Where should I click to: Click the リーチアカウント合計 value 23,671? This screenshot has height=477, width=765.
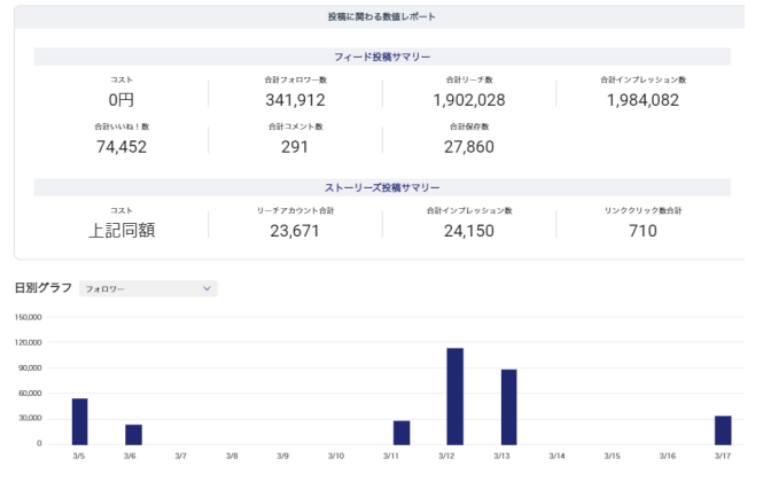coord(295,231)
